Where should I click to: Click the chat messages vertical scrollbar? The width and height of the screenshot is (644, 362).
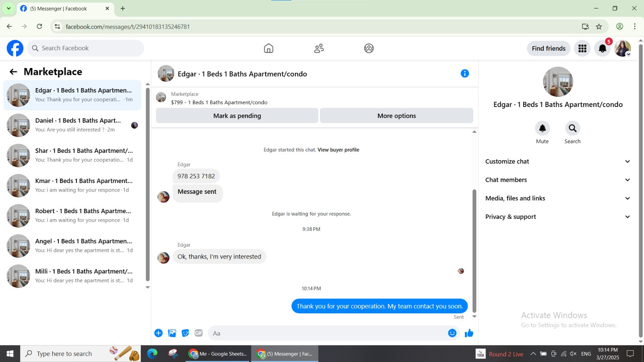[474, 251]
